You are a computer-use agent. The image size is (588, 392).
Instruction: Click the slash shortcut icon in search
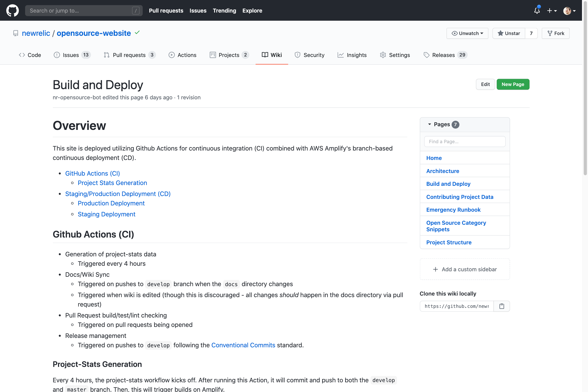point(136,11)
